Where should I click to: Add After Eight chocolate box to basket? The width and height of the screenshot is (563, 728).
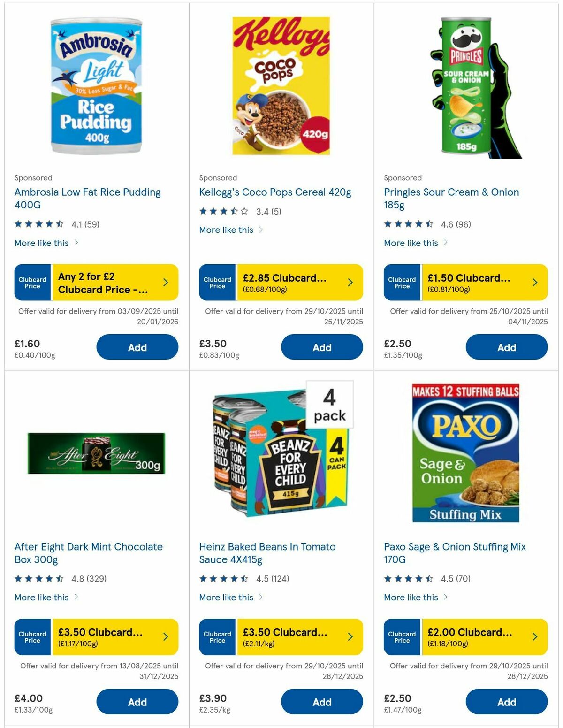pos(137,702)
